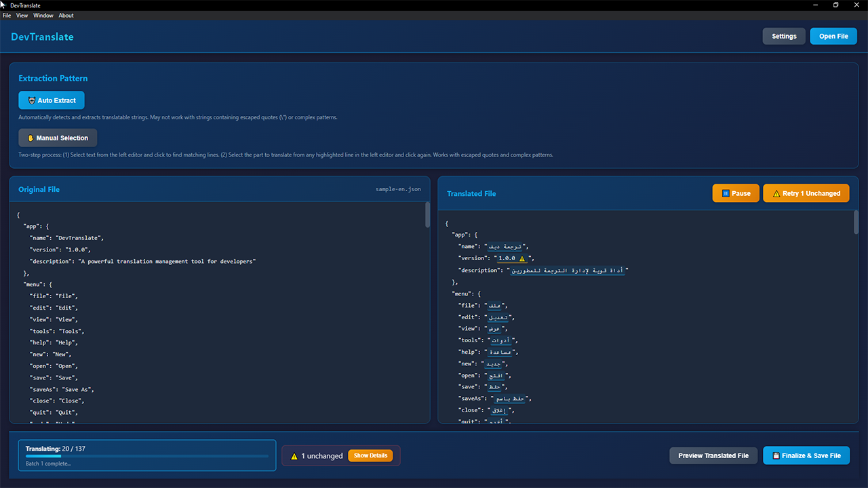Click "edit": "Edit" line in Original File
This screenshot has width=868, height=488.
(x=54, y=308)
